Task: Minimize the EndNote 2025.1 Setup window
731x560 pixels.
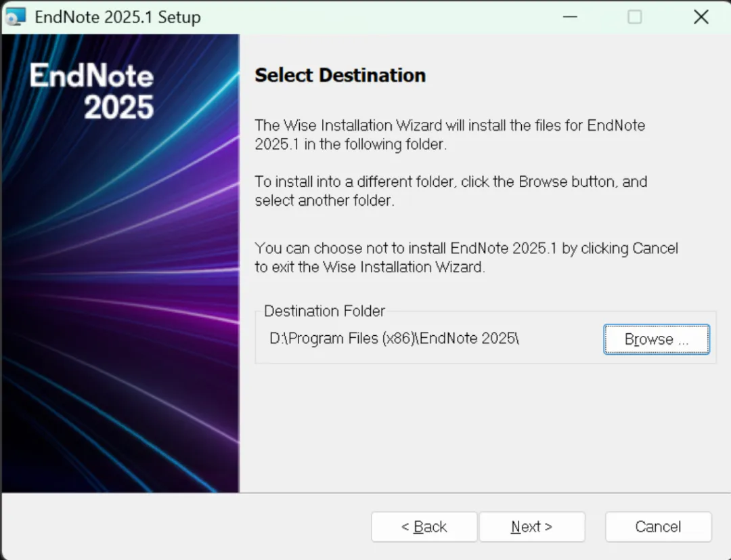Action: pos(570,17)
